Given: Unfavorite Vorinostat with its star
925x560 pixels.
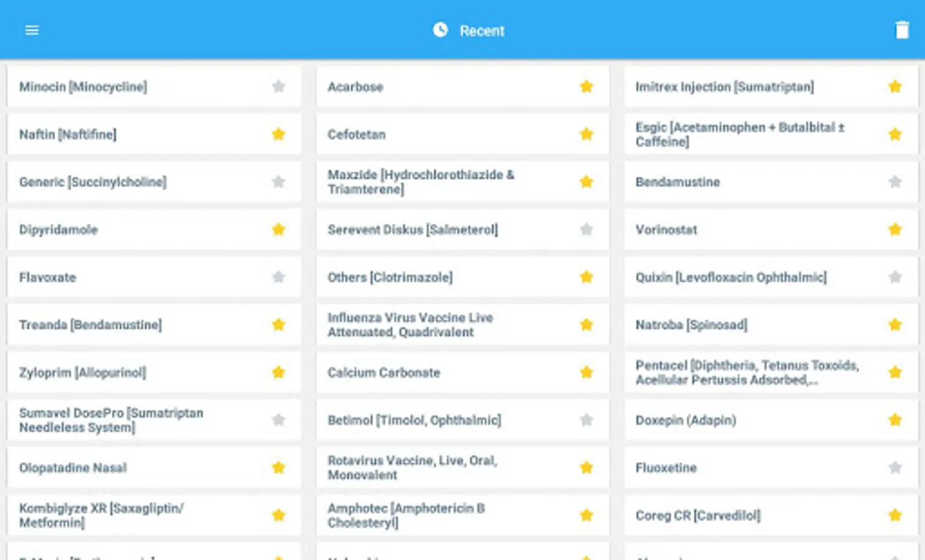Looking at the screenshot, I should click(x=895, y=229).
